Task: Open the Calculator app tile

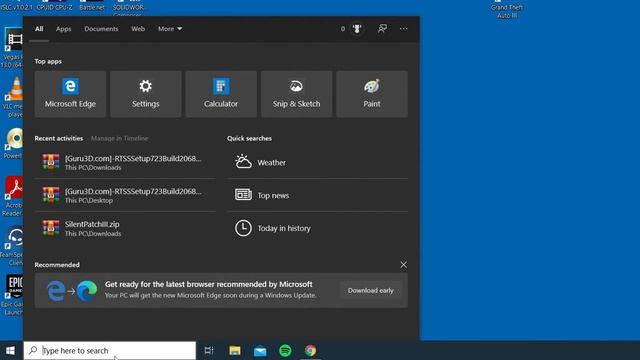Action: pyautogui.click(x=221, y=94)
